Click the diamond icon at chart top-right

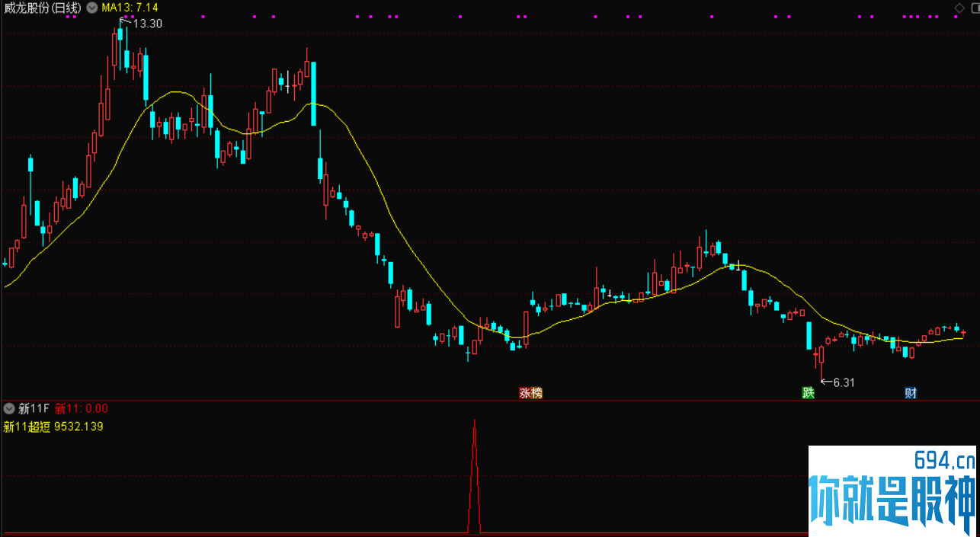coord(959,8)
